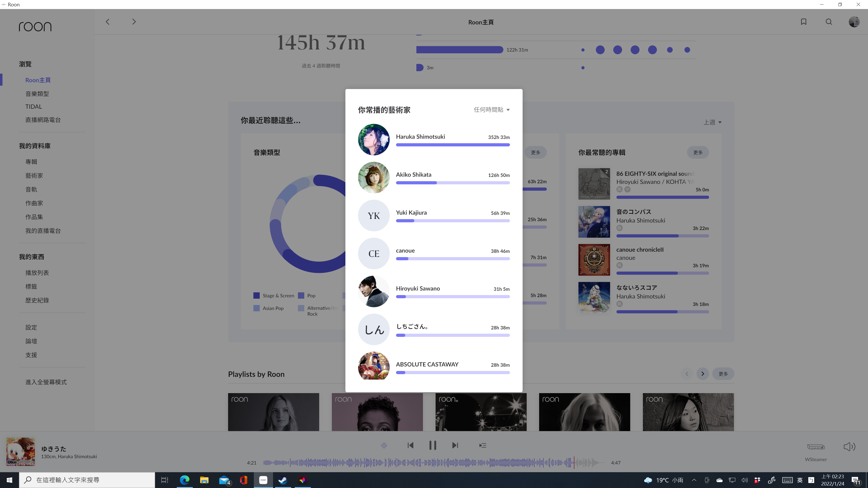Open TIDAL in sidebar
868x488 pixels.
coord(34,106)
